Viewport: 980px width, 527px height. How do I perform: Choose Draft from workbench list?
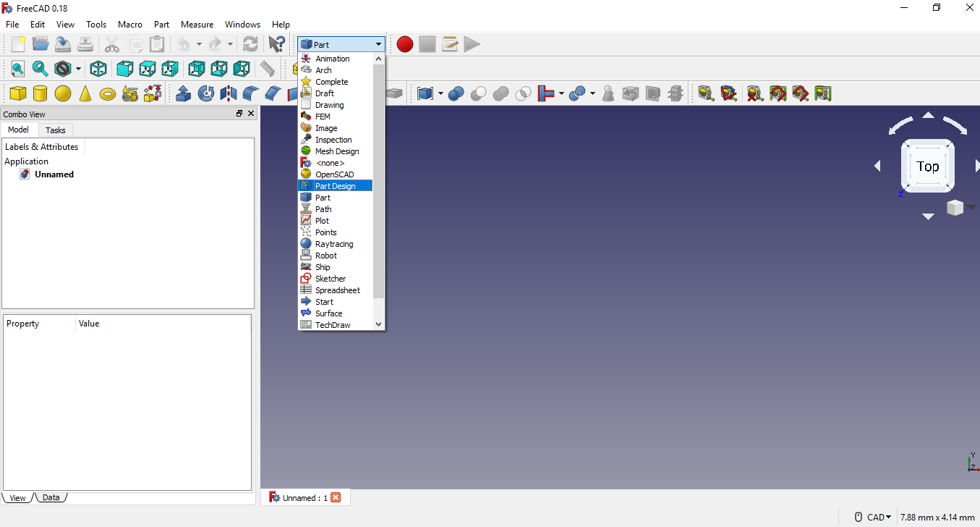[x=336, y=93]
